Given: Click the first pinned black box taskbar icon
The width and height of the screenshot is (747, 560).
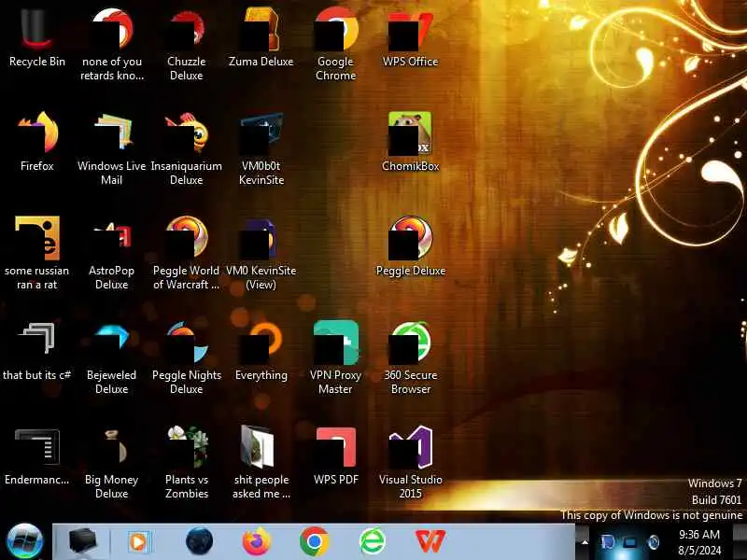Looking at the screenshot, I should [x=82, y=541].
